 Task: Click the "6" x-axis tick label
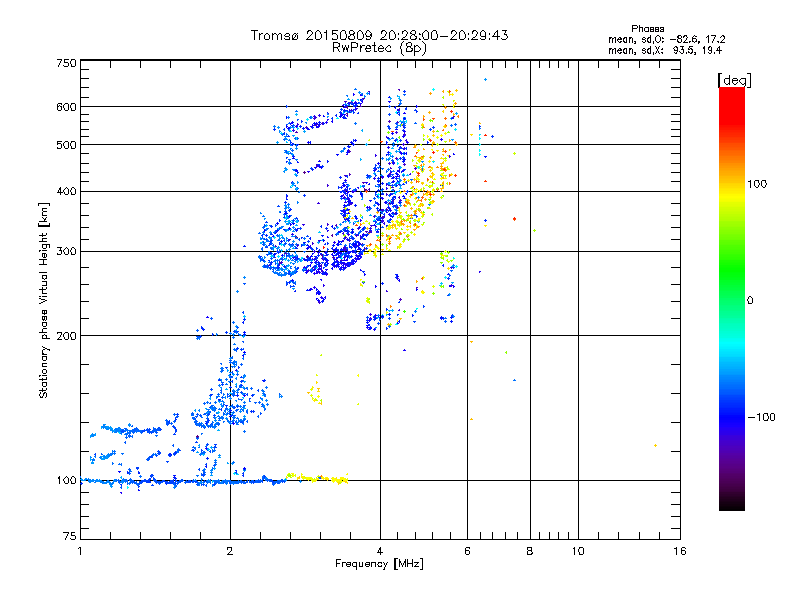[x=467, y=551]
